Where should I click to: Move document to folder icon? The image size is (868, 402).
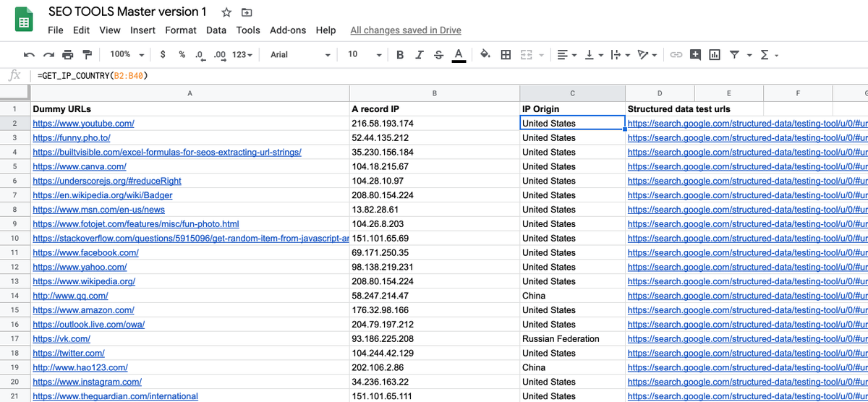point(247,12)
